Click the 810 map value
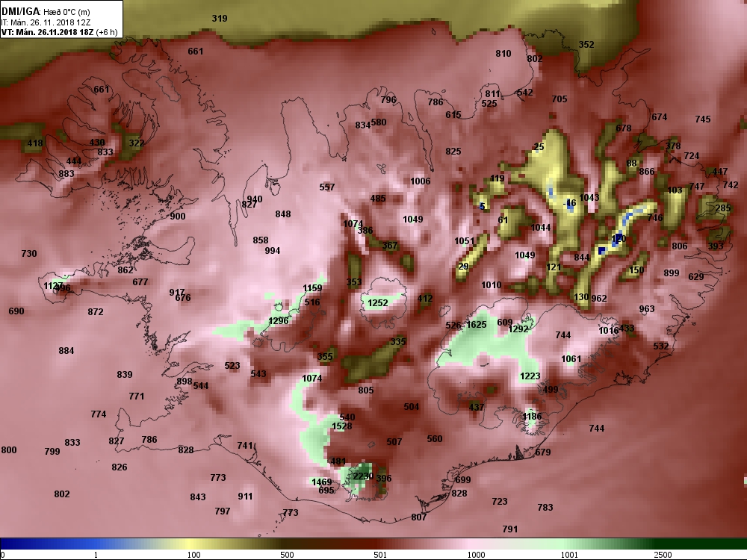Viewport: 747px width, 560px height. (x=503, y=54)
